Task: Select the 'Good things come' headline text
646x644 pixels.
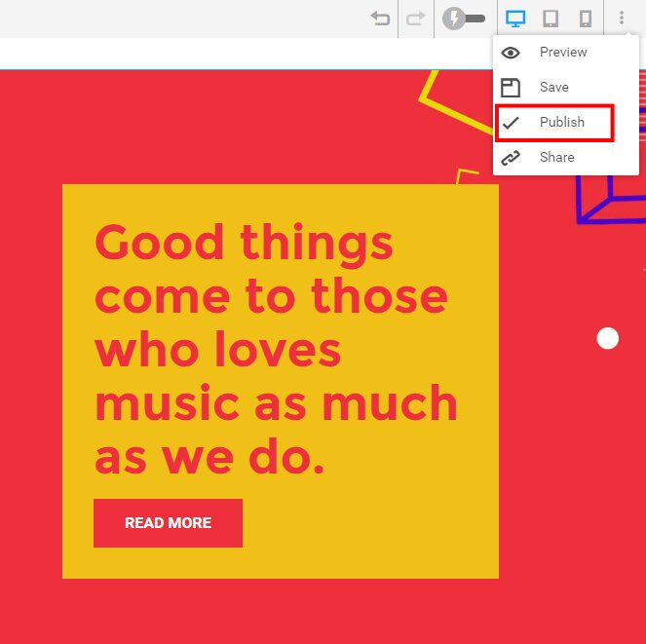Action: pyautogui.click(x=275, y=349)
